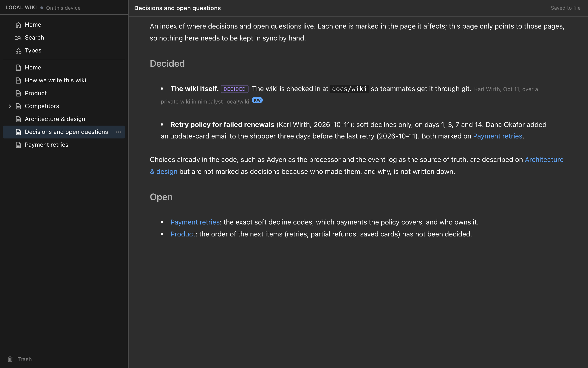
Task: Click bold text Retry policy for failed renewals
Action: [x=222, y=125]
